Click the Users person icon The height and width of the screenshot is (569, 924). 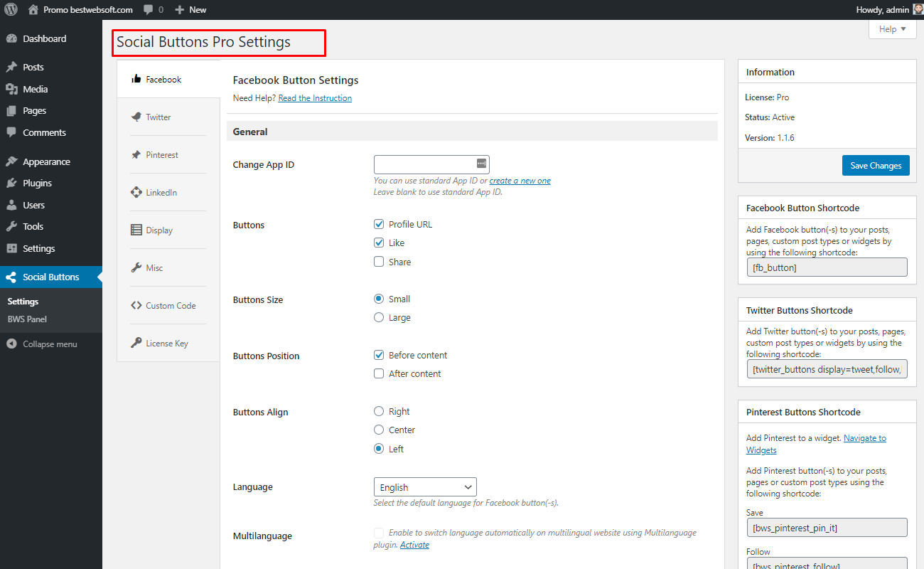tap(11, 205)
